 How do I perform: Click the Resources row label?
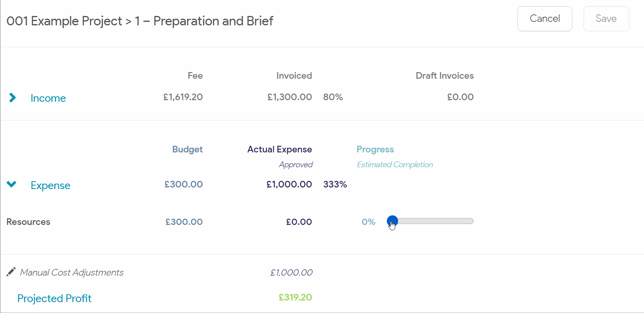pos(28,222)
